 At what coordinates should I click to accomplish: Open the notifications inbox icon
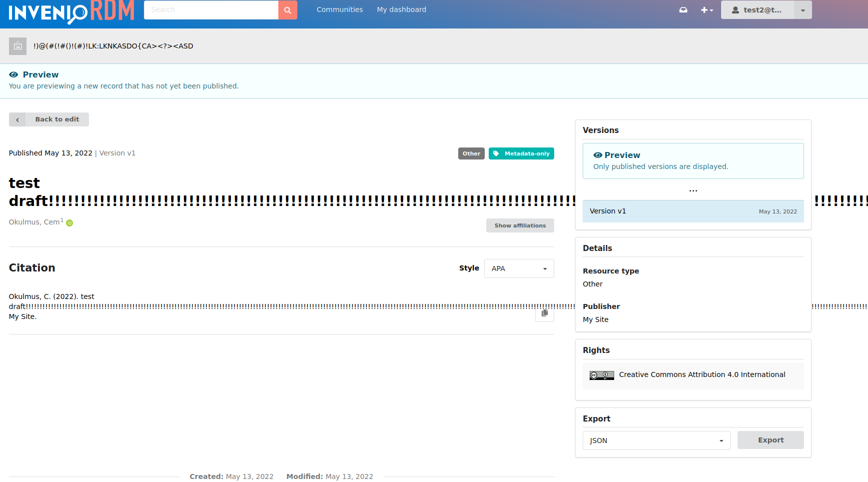683,9
